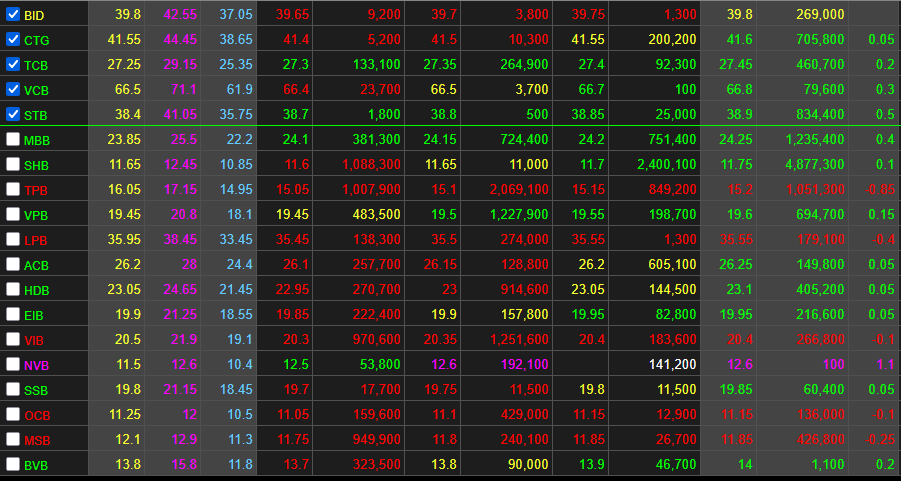Select VCB ceiling price 71.1
This screenshot has height=481, width=901.
[x=184, y=90]
